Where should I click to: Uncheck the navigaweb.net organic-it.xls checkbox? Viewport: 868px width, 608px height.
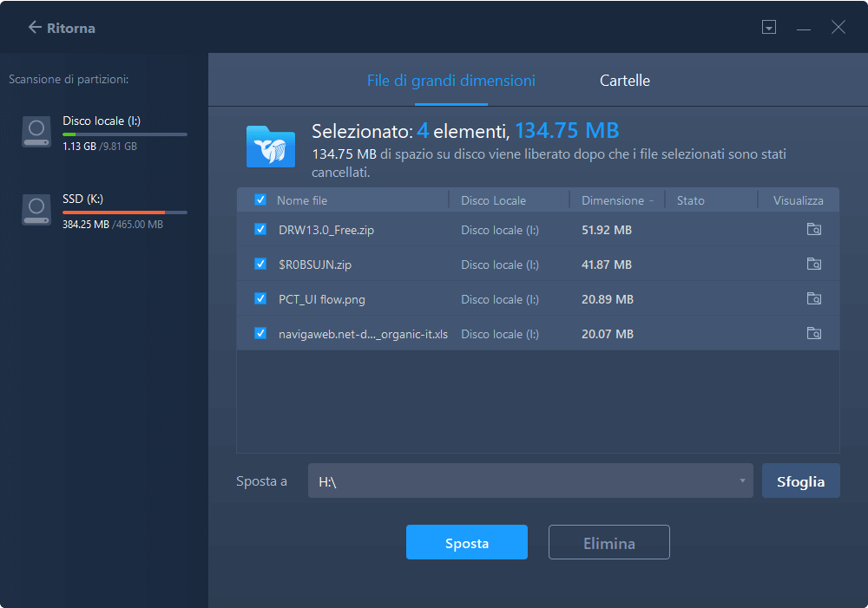click(x=260, y=333)
